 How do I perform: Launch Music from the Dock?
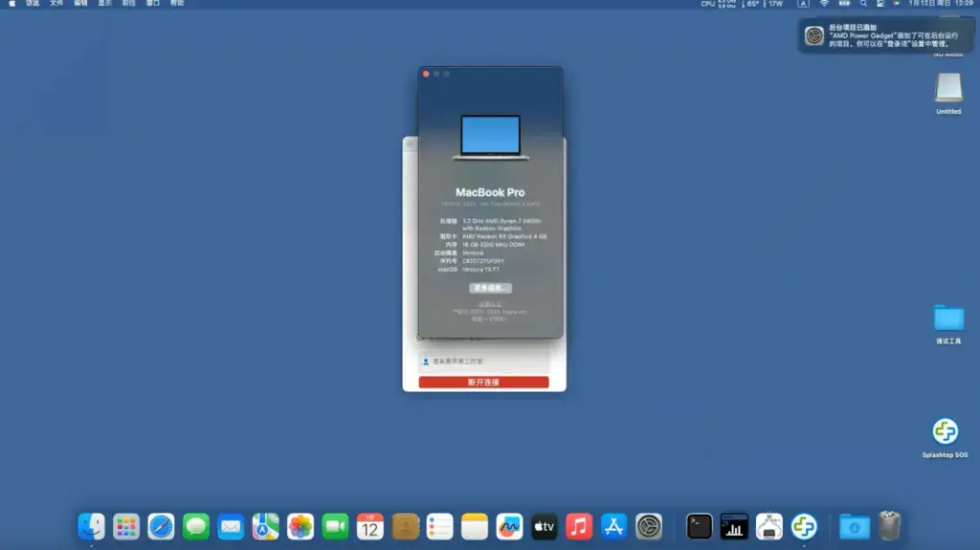click(579, 526)
